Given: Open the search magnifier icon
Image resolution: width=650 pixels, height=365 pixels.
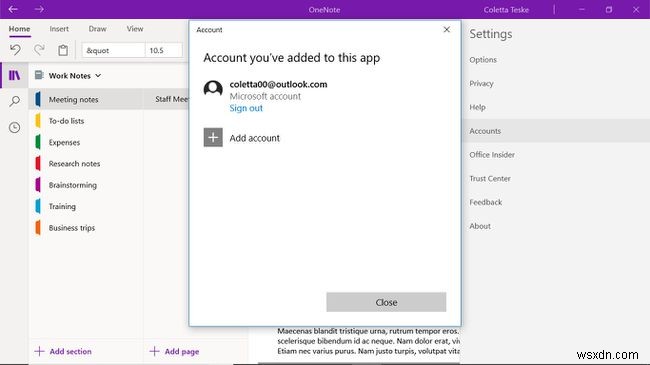Looking at the screenshot, I should 15,101.
